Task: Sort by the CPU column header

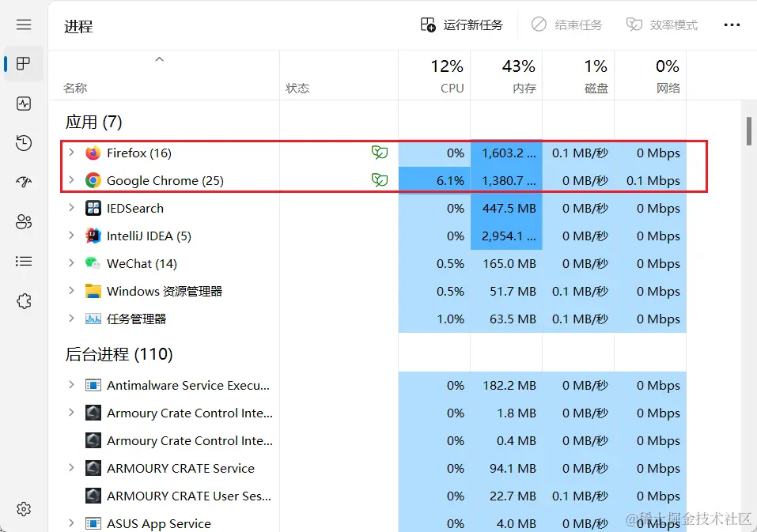Action: [434, 76]
